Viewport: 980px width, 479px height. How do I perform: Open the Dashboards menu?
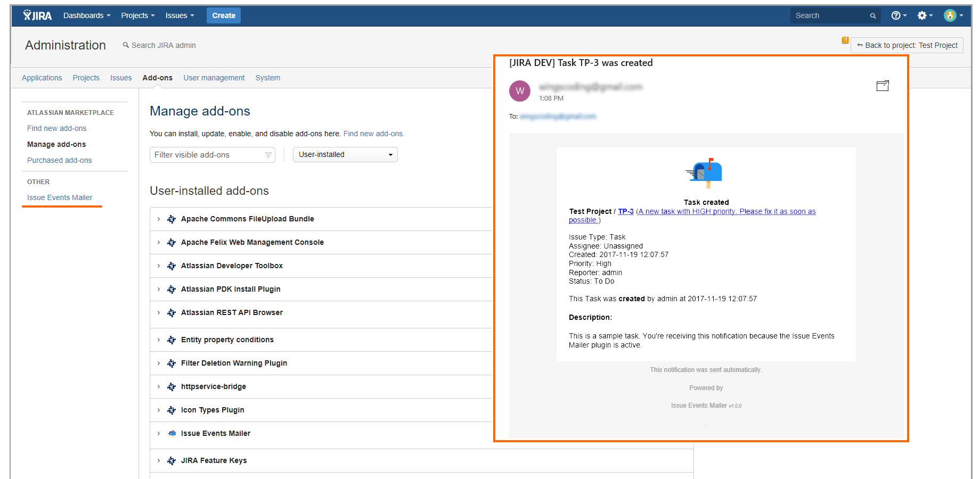click(87, 15)
